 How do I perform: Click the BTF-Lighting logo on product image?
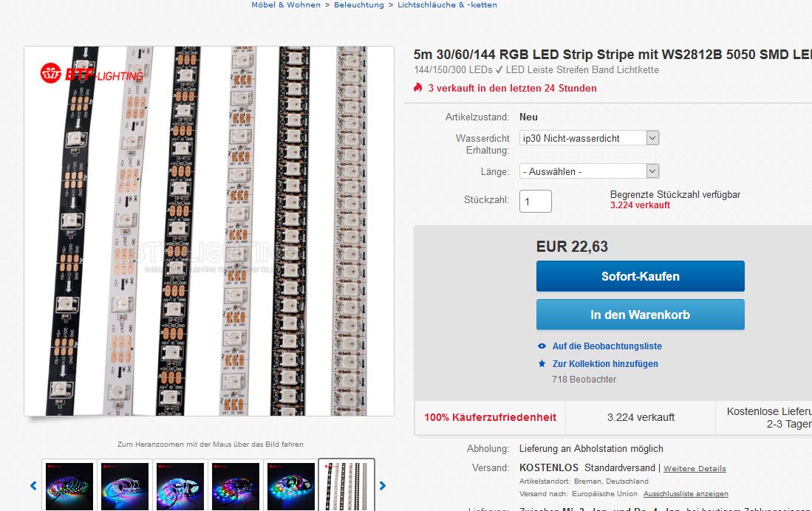point(92,74)
